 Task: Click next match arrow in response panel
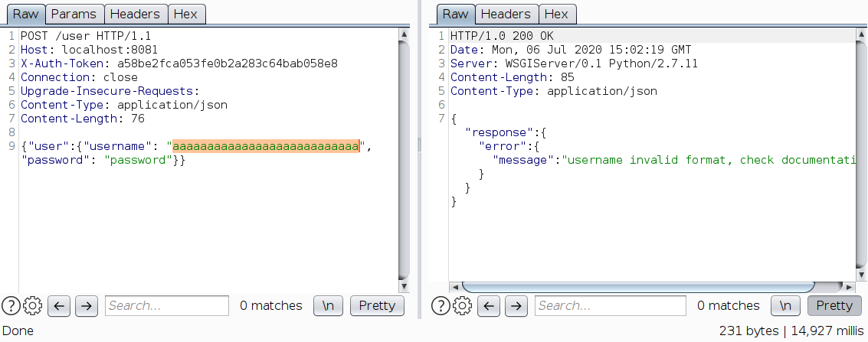[x=516, y=306]
